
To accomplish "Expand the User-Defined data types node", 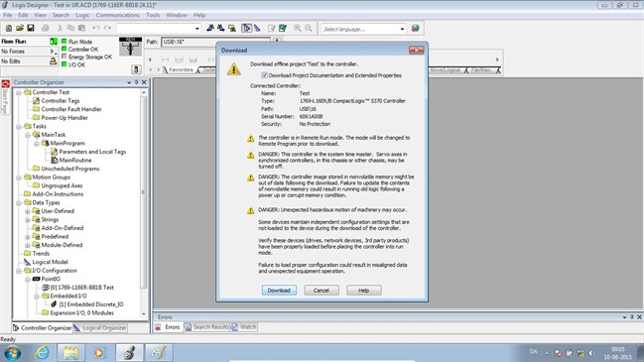I will click(28, 211).
